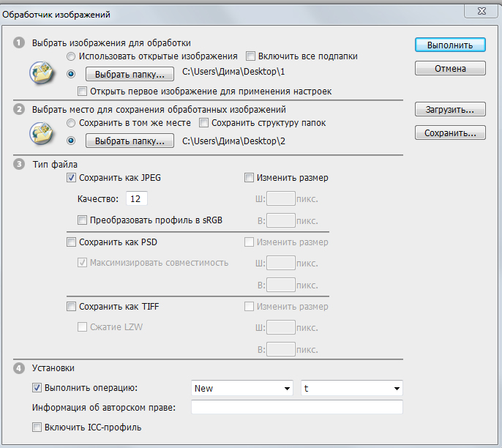This screenshot has height=448, width=502.
Task: Click 'Выбрать папку...' for the destination folder
Action: point(130,141)
